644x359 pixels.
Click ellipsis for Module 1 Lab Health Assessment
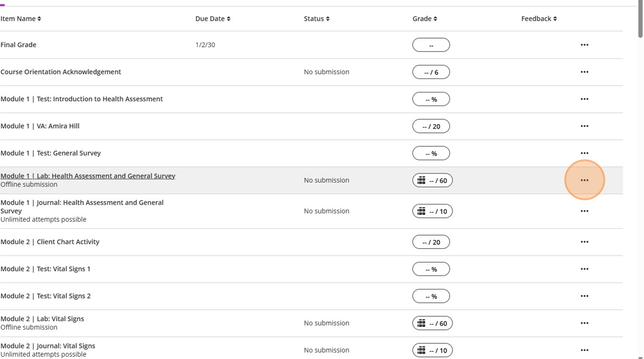584,180
